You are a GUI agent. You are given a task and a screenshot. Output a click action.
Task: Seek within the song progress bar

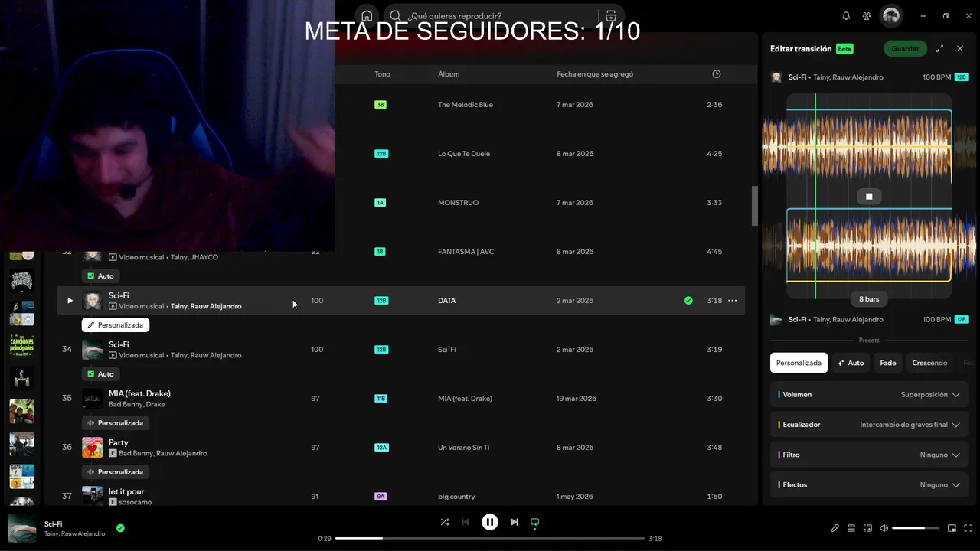point(490,539)
